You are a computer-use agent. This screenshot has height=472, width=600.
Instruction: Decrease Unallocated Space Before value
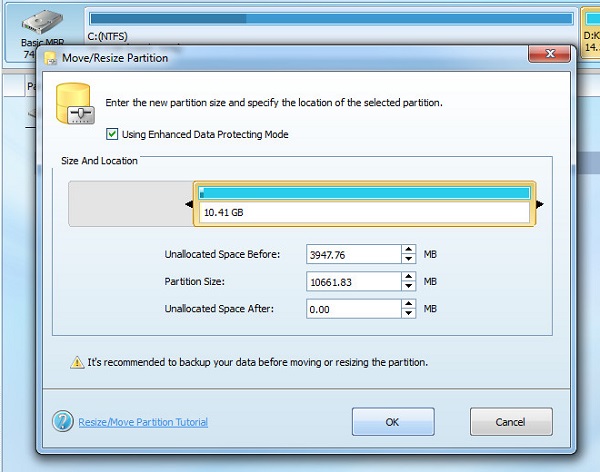click(x=408, y=259)
